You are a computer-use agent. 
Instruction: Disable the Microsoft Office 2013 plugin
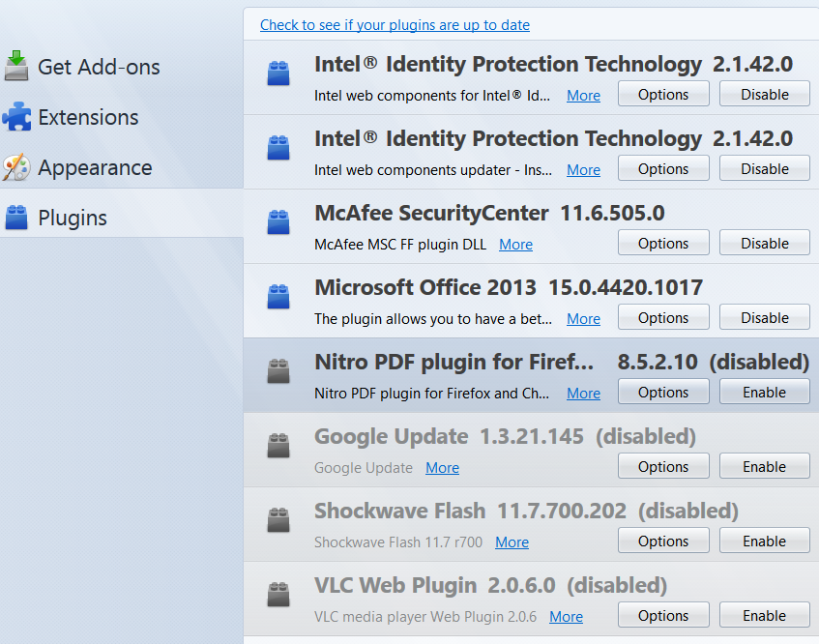(765, 318)
